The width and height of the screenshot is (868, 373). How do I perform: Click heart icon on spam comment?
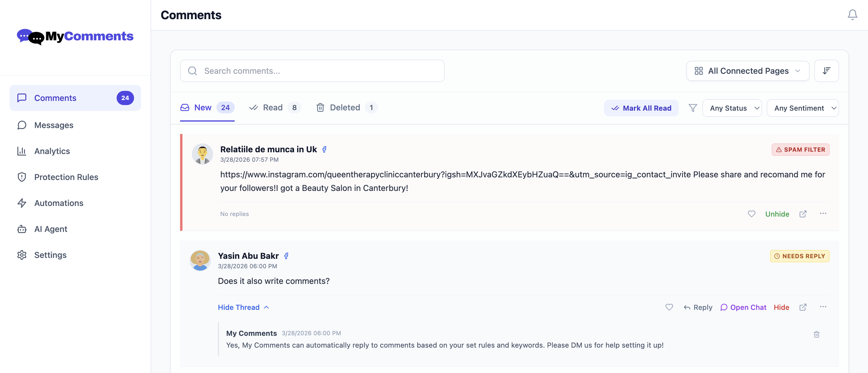(x=751, y=214)
